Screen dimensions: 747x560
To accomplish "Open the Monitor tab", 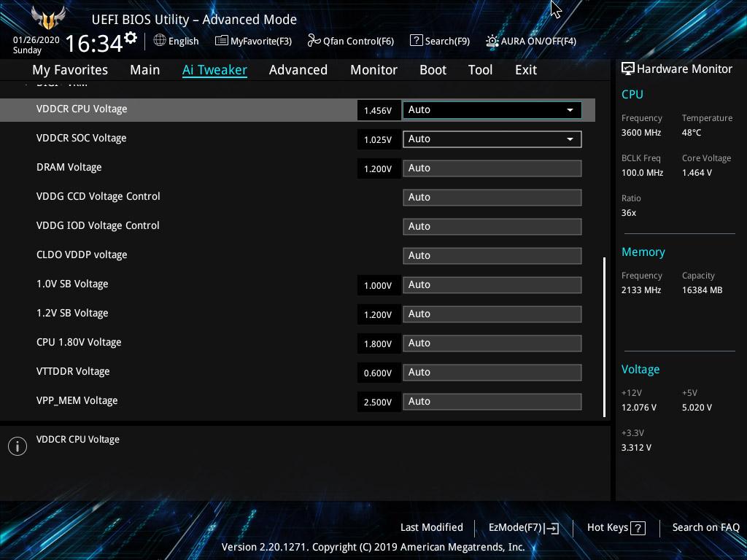I will point(373,70).
